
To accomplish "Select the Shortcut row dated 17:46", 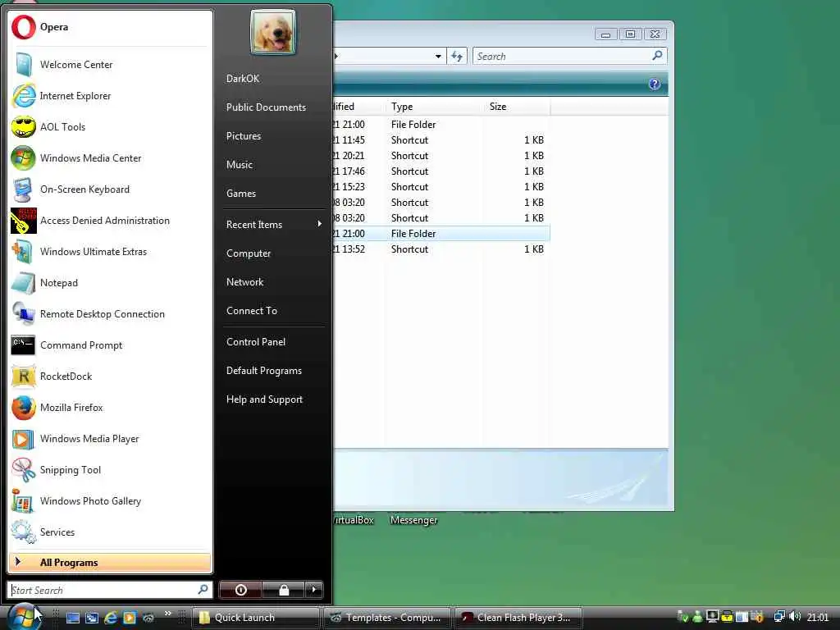I will pos(441,171).
